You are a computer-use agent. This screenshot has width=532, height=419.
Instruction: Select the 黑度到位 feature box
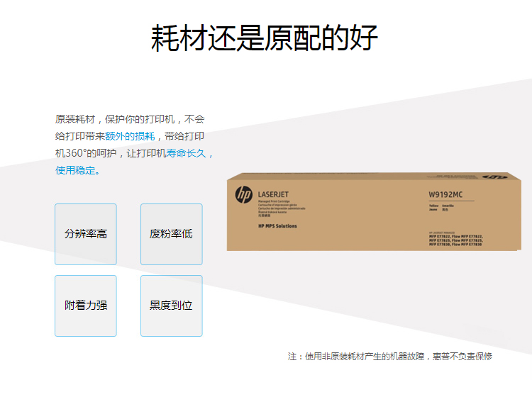(x=172, y=306)
